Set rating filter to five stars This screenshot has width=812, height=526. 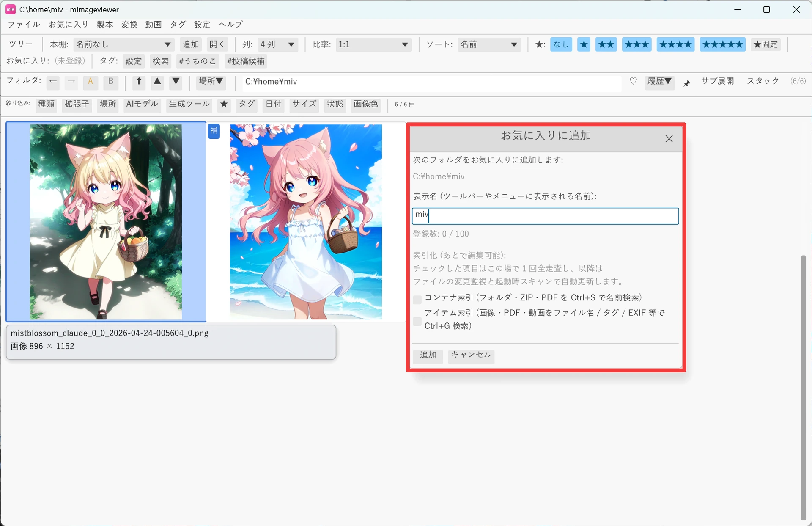pyautogui.click(x=722, y=44)
